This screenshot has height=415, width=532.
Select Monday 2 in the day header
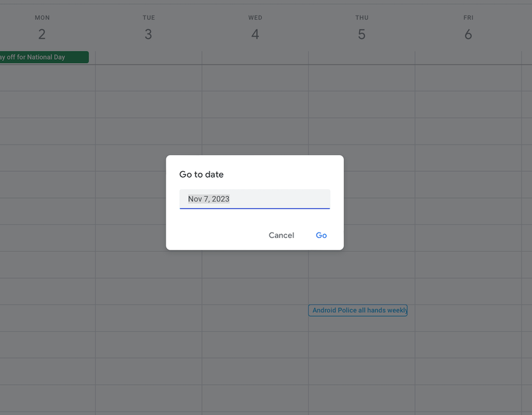coord(42,34)
